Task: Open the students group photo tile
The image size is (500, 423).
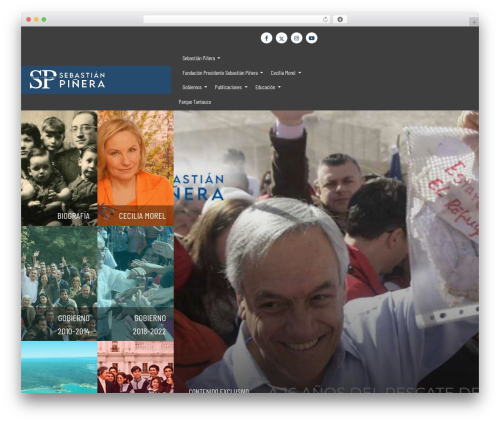Action: [135, 367]
